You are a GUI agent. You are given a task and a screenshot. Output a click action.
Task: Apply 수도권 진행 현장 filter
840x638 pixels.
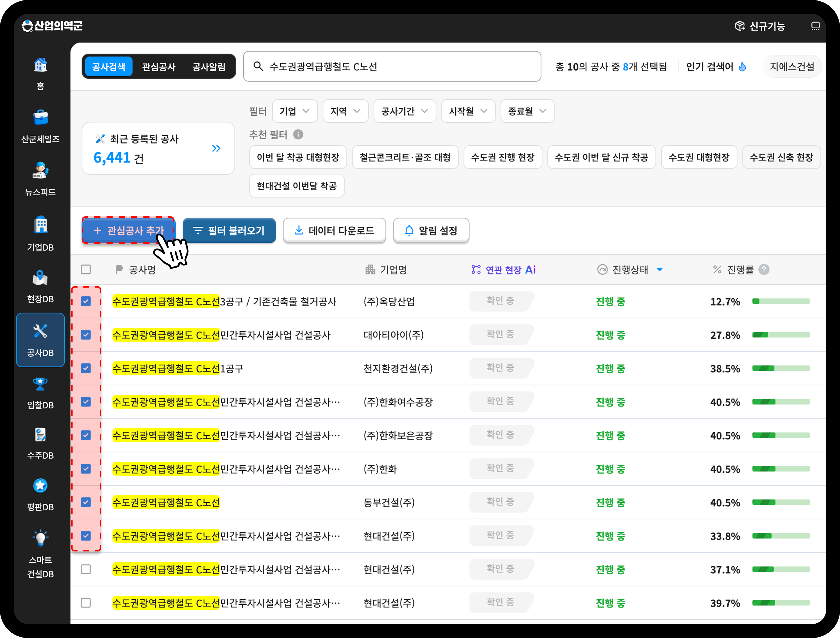point(503,157)
